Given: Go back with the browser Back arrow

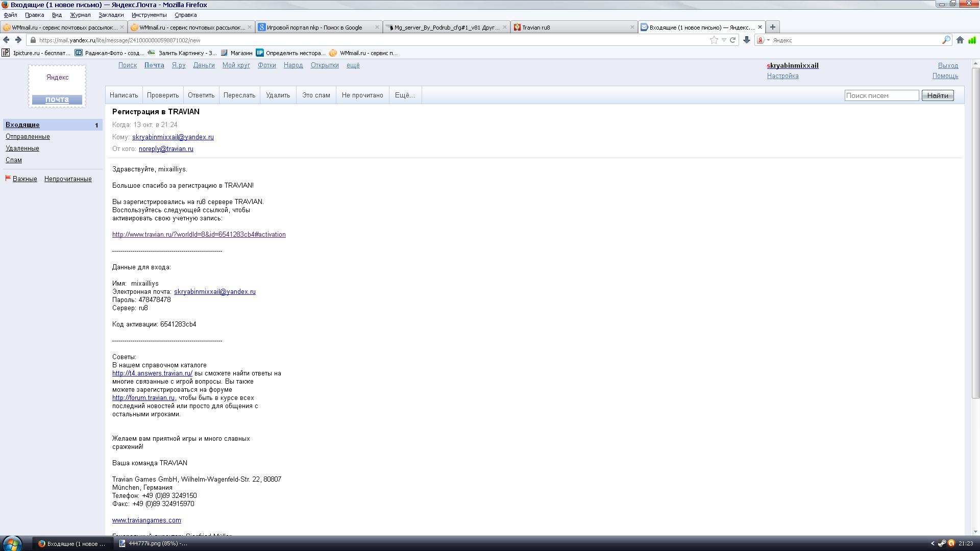Looking at the screenshot, I should click(6, 40).
